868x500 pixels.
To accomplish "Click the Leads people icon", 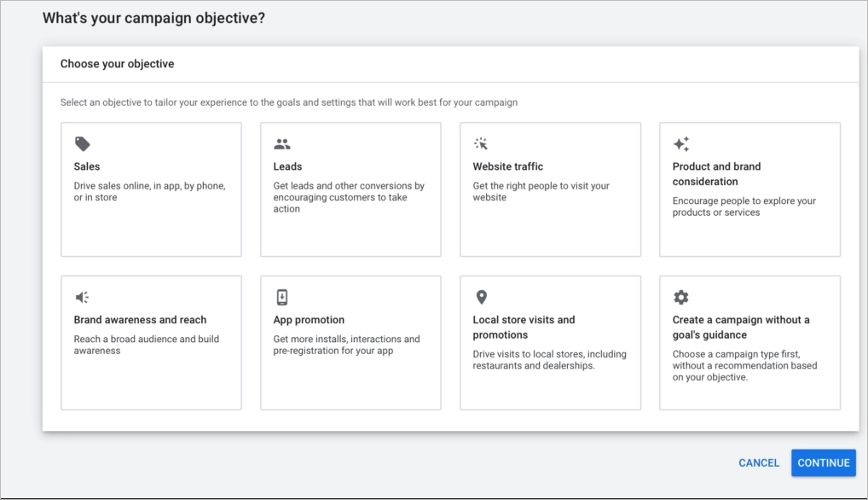I will pos(282,144).
